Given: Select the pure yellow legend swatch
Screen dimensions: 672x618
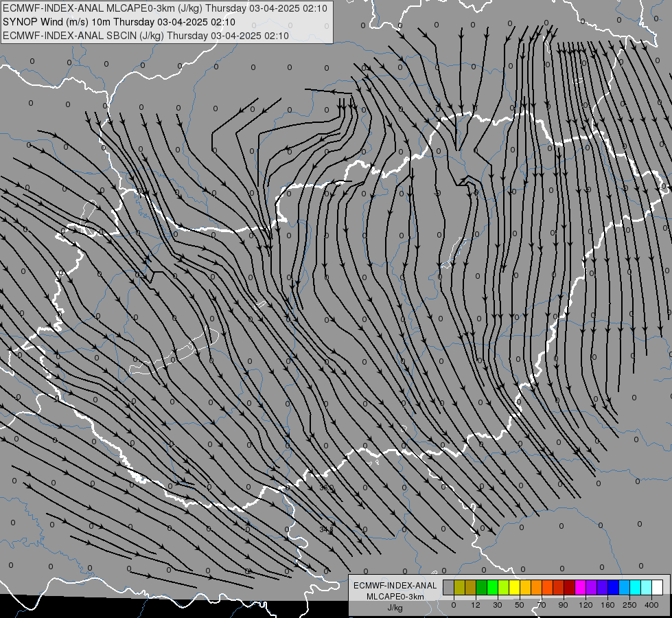Looking at the screenshot, I should pyautogui.click(x=514, y=587).
